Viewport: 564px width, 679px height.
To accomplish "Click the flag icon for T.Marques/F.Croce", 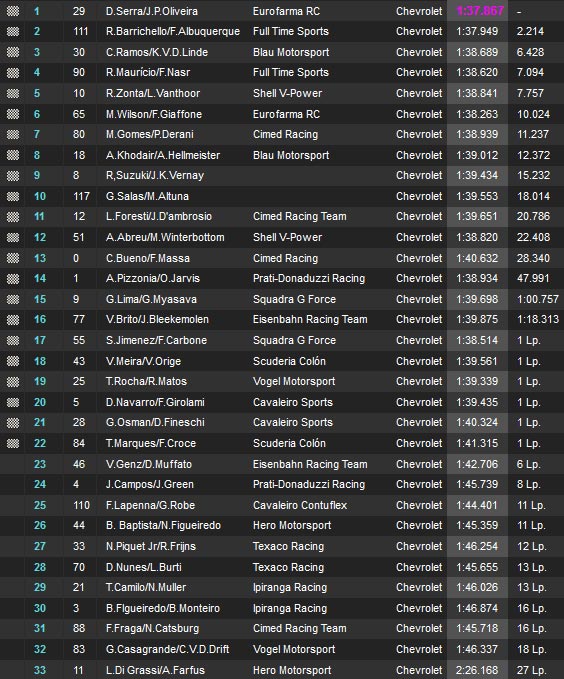I will [13, 443].
